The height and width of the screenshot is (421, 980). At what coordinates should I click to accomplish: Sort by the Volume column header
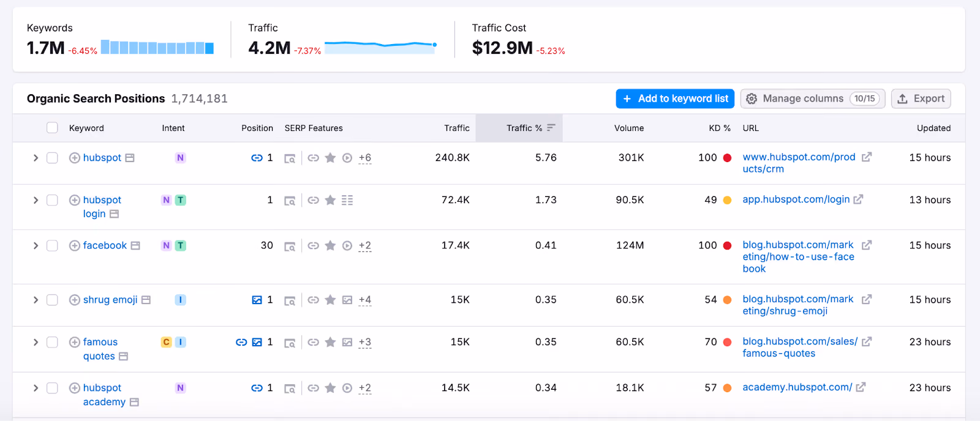tap(629, 128)
